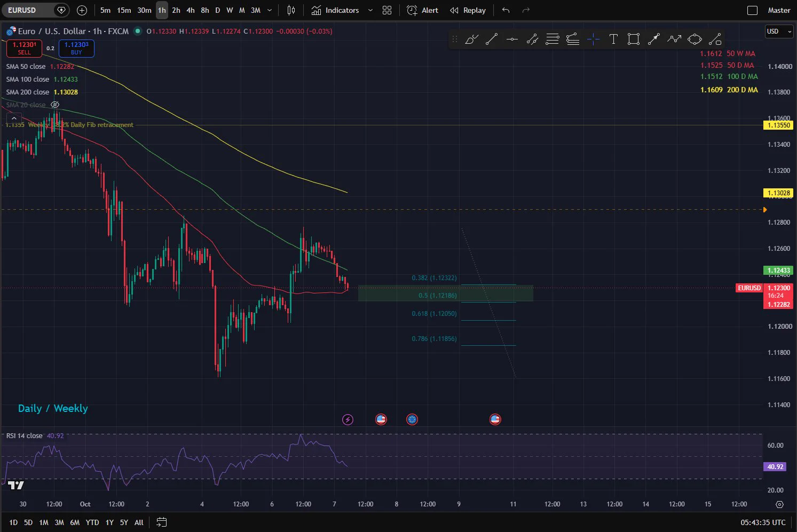Screen dimensions: 797x532
Task: Open the interval dropdown after 3M
Action: 270,10
